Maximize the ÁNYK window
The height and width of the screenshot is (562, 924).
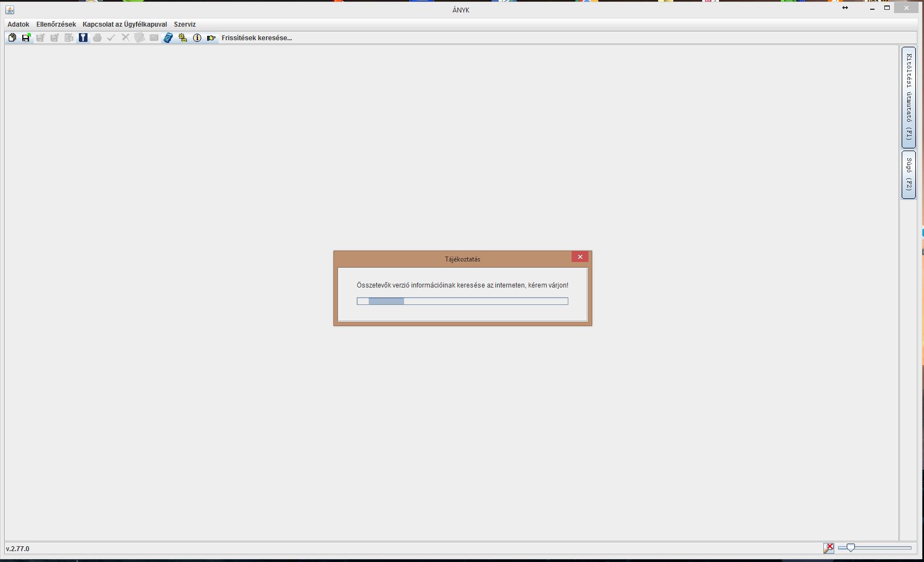887,8
